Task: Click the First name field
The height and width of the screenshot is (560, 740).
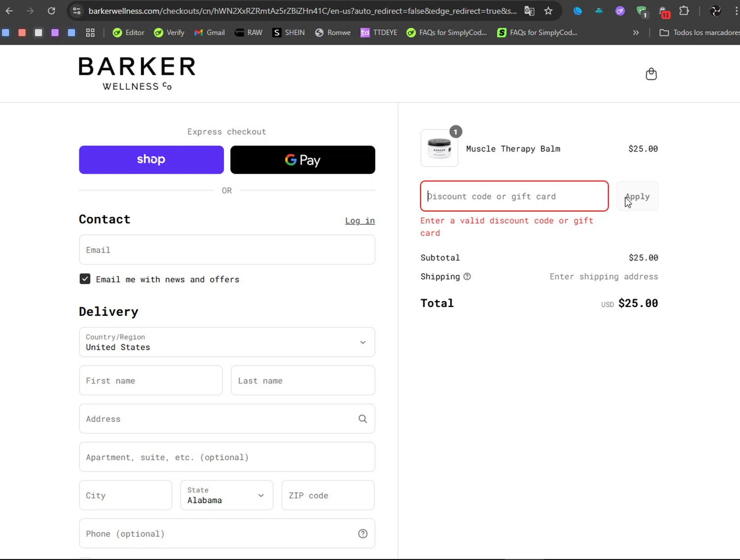Action: coord(151,380)
